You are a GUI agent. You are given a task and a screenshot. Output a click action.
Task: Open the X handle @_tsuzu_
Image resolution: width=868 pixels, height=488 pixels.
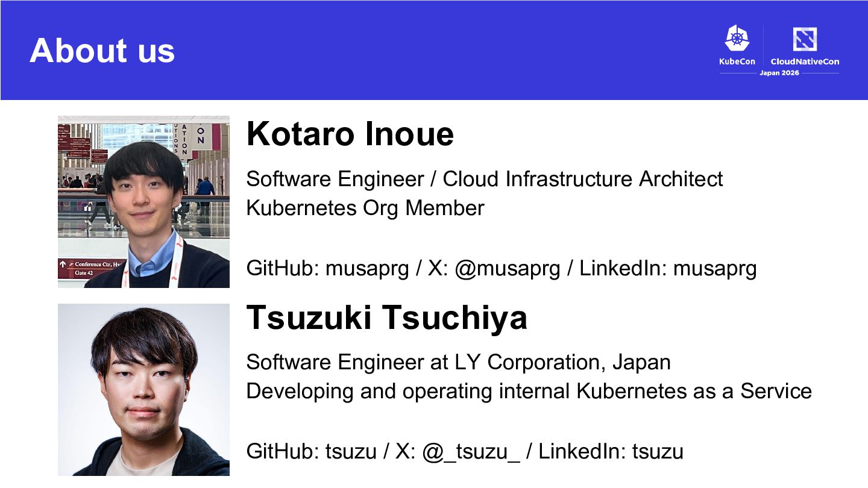tap(458, 451)
